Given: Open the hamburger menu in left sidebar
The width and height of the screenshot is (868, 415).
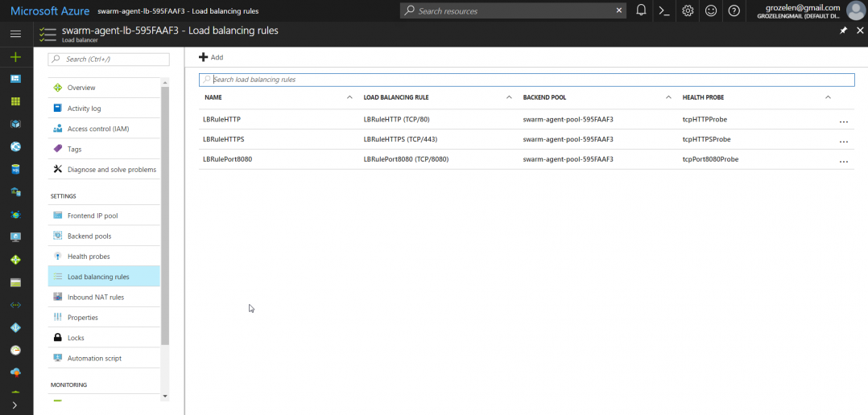Looking at the screenshot, I should tap(15, 34).
